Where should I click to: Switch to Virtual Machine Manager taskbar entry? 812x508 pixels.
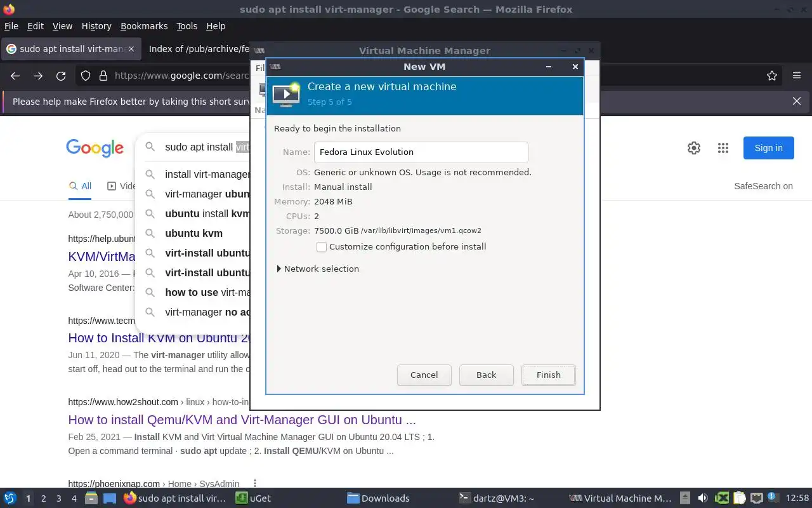(x=620, y=498)
